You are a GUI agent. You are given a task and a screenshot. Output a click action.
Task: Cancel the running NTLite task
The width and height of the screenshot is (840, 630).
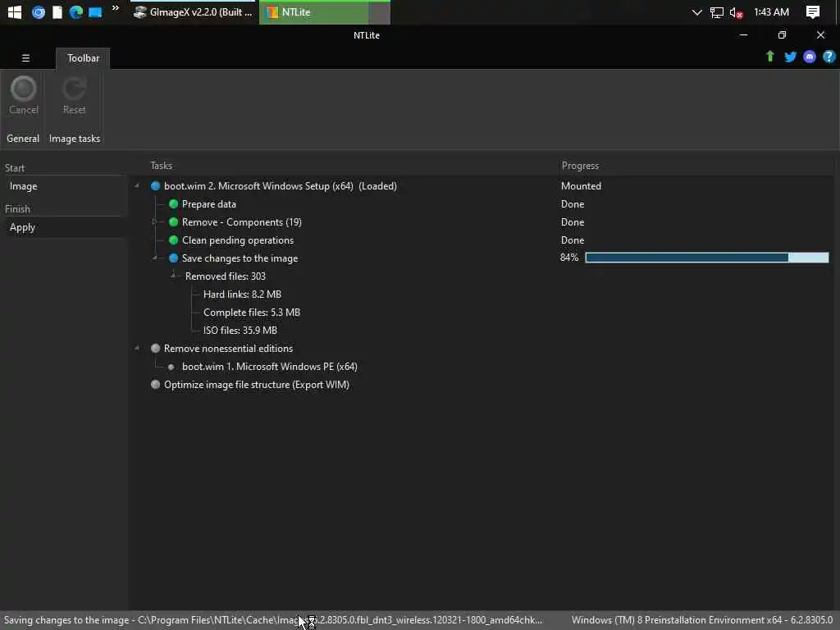[x=24, y=96]
